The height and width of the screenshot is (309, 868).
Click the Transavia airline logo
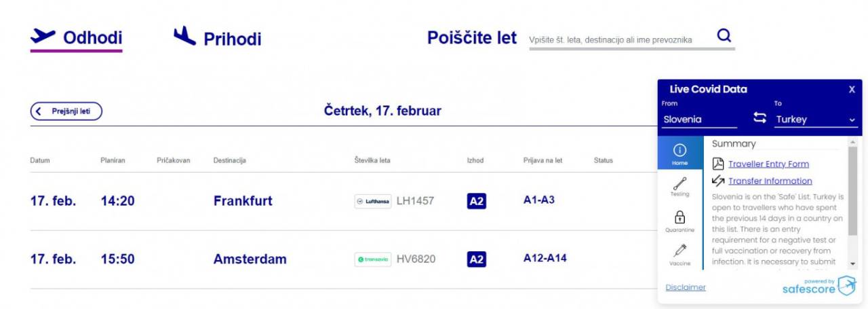click(x=373, y=259)
